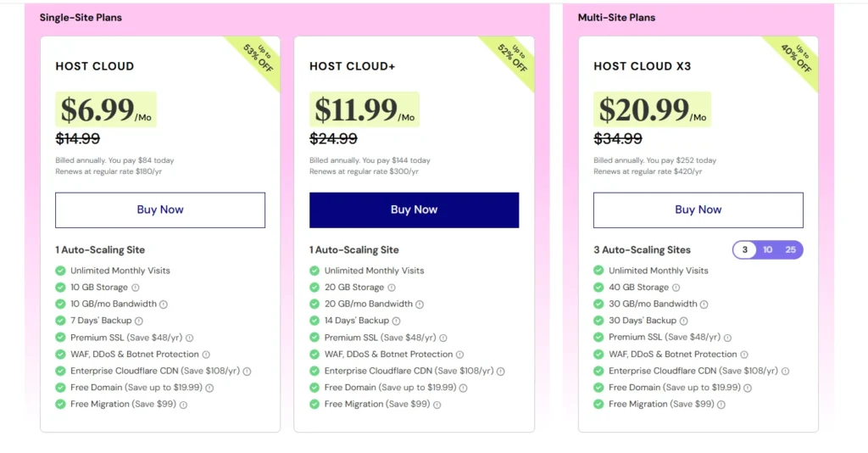Screen dimensions: 868x453
Task: Click info icon beside Host Cloud+ 20 GB/mo Bandwidth
Action: click(420, 305)
